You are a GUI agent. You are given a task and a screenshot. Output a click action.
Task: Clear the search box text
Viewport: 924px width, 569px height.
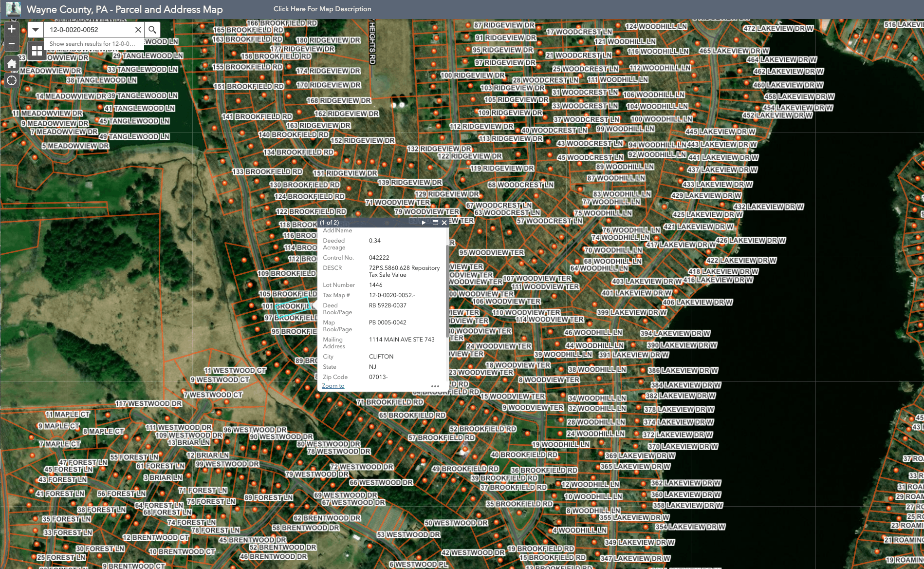coord(138,30)
